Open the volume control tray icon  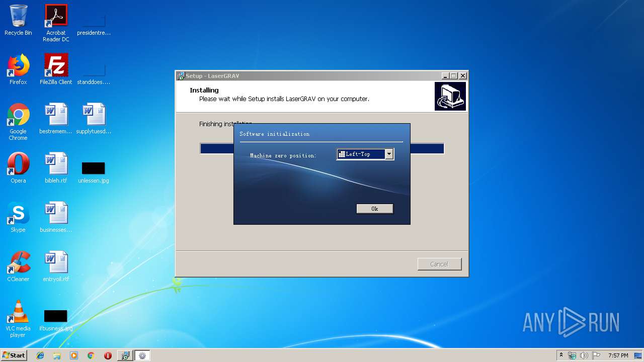click(584, 355)
